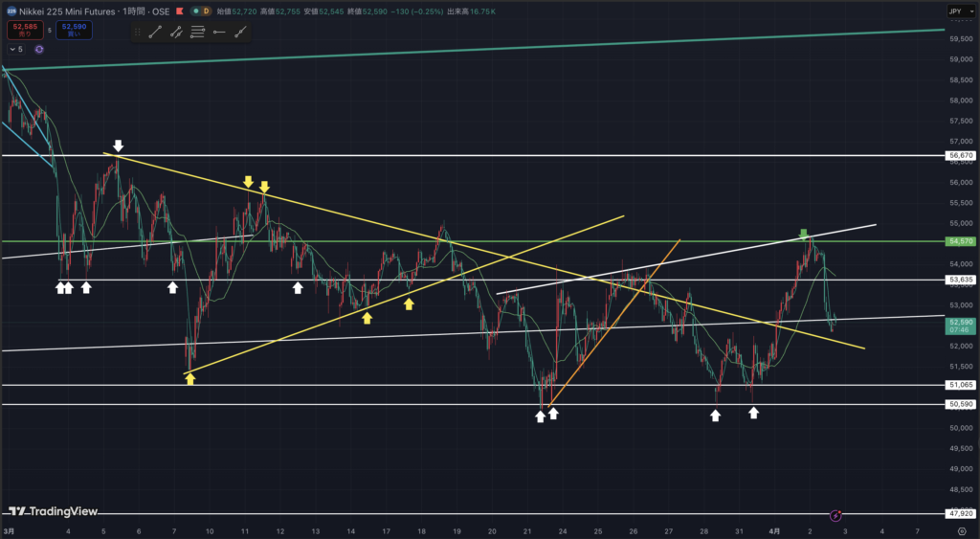Viewport: 980px width, 539px height.
Task: Toggle the market status D pill
Action: [208, 11]
